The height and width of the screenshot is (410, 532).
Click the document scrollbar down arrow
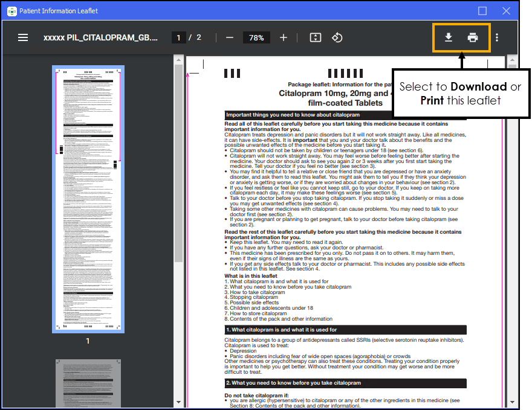coord(512,402)
